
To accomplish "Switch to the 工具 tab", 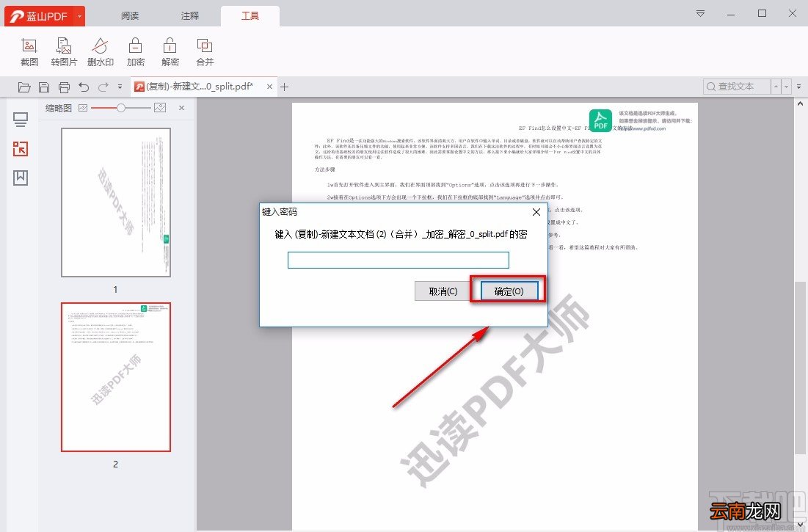I will click(250, 16).
